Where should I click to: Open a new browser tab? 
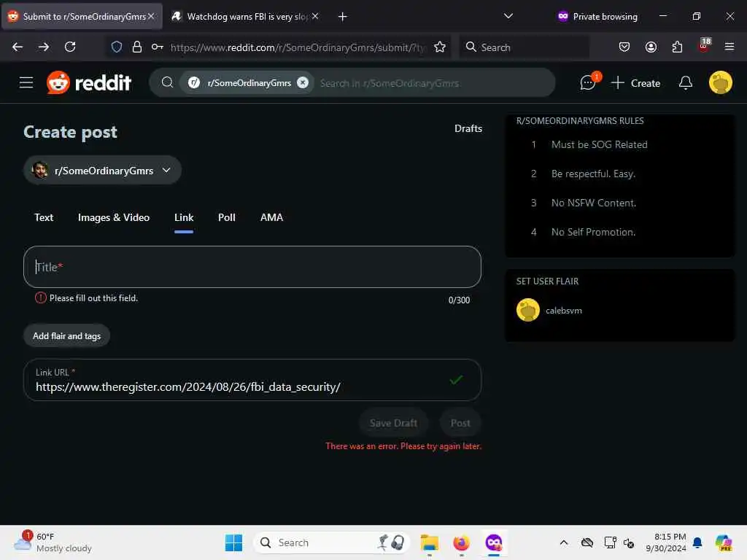pos(343,17)
